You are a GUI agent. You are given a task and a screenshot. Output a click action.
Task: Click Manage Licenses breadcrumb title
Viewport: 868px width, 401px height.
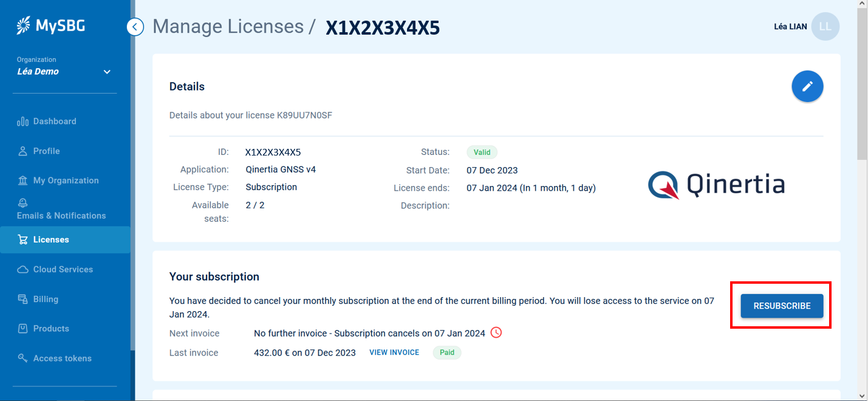coord(228,27)
